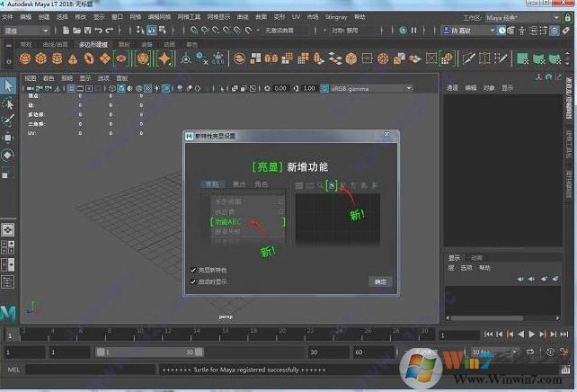Click the MEL script language label

click(13, 369)
